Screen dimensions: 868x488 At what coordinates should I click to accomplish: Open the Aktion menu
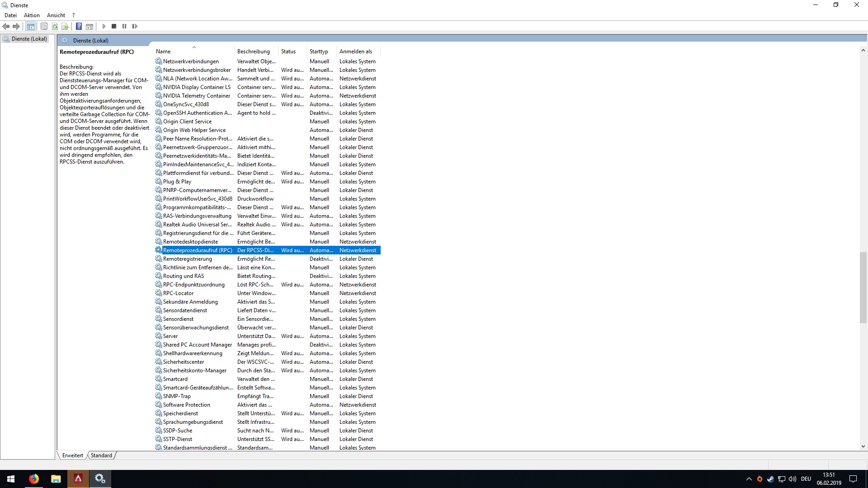click(x=32, y=15)
